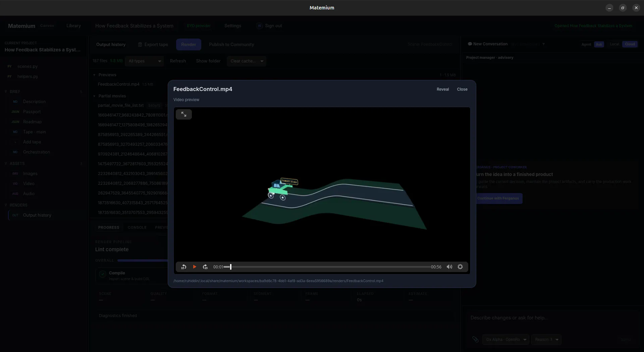644x352 pixels.
Task: Click Publish to Community
Action: point(231,44)
